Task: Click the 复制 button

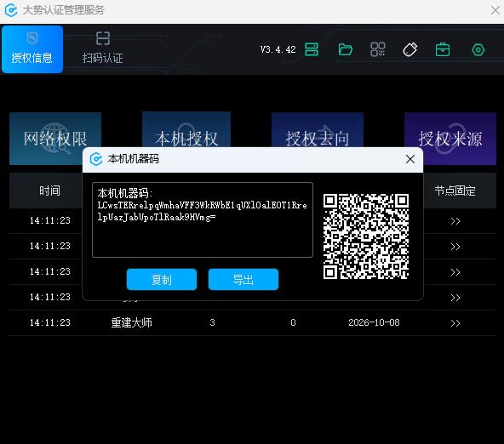Action: pos(162,279)
